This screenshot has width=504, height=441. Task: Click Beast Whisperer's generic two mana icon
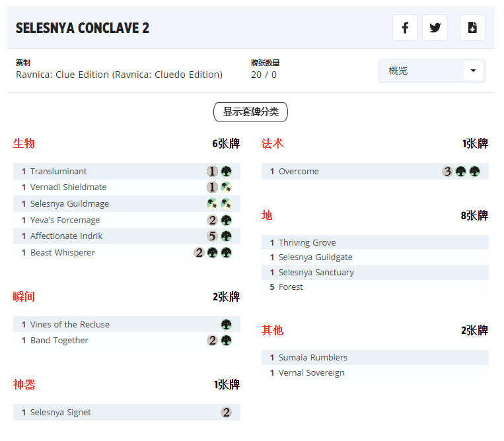pos(199,253)
